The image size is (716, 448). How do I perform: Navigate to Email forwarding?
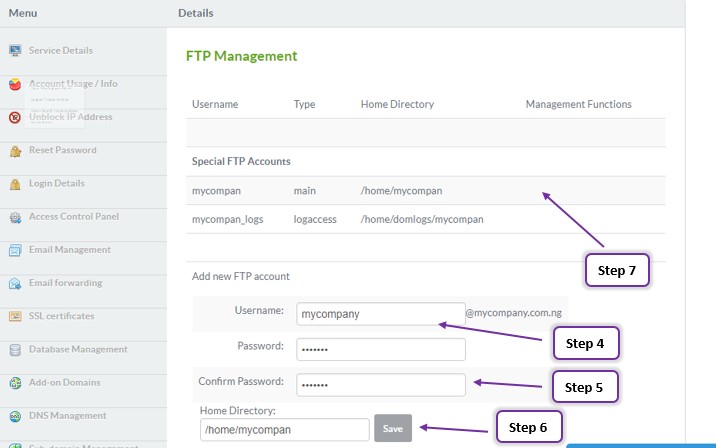point(65,283)
